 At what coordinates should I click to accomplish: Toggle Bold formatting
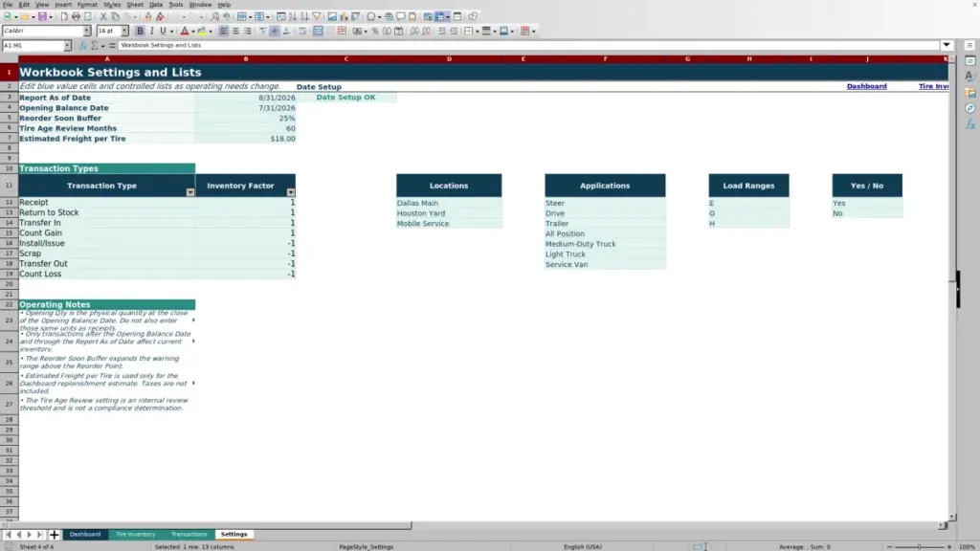coord(140,32)
